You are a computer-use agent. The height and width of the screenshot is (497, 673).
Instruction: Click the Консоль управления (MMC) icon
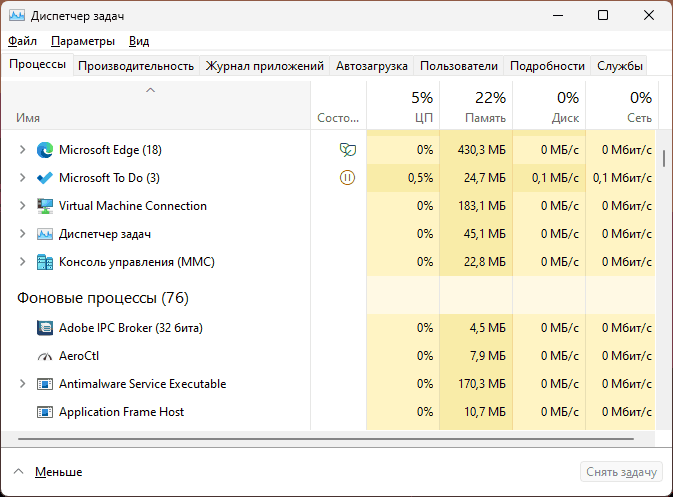(45, 262)
